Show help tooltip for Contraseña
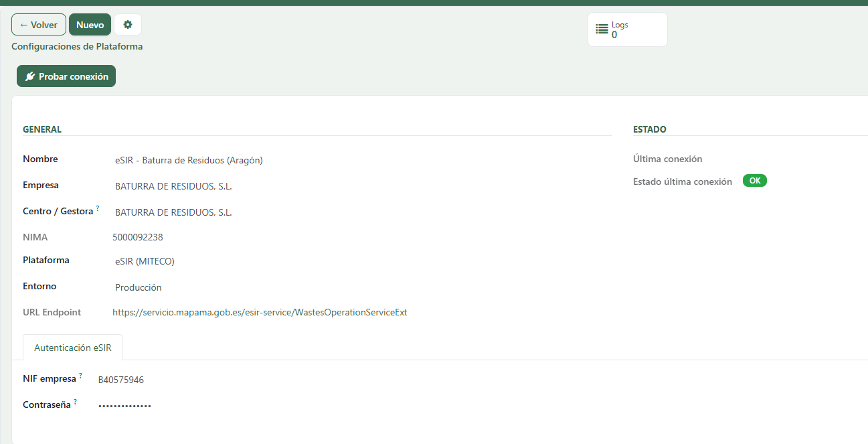This screenshot has width=868, height=444. (x=75, y=402)
